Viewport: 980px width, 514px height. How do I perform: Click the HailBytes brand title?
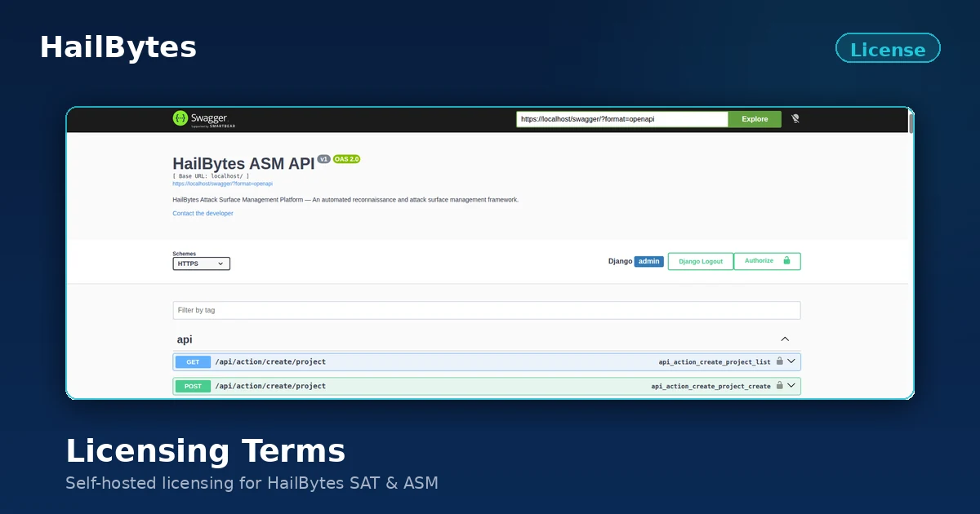pyautogui.click(x=118, y=47)
